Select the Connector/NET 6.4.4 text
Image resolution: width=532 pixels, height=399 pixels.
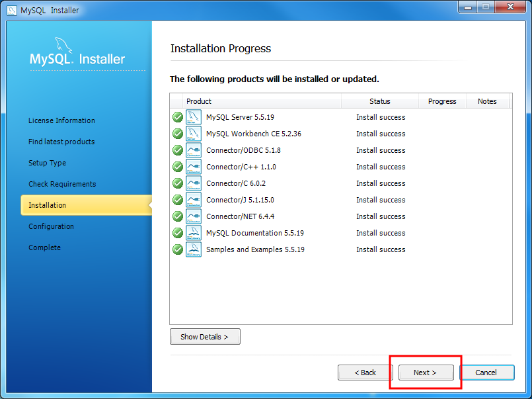[240, 216]
